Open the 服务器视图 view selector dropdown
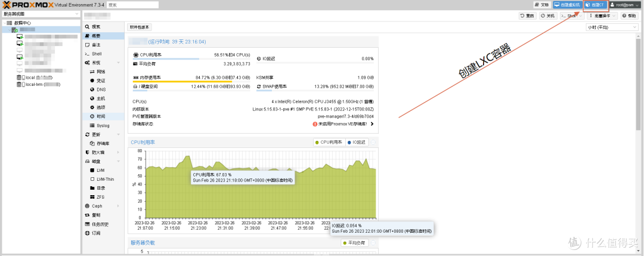644x256 pixels. tap(39, 13)
